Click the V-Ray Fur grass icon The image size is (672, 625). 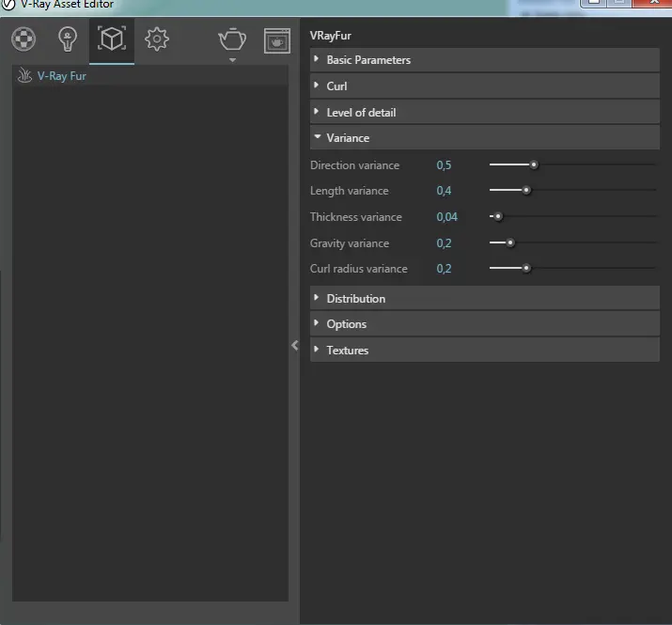[25, 76]
